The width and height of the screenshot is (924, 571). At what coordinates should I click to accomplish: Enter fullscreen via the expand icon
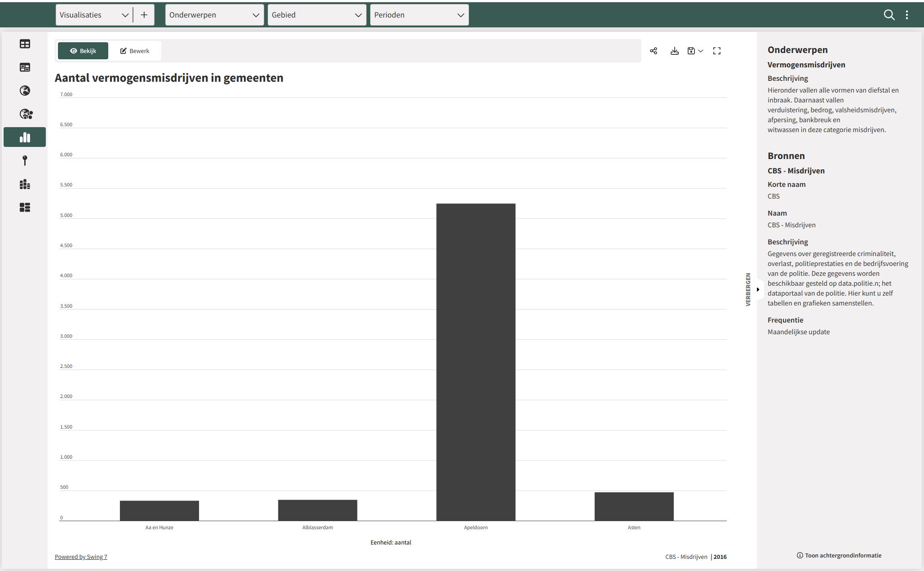tap(717, 51)
